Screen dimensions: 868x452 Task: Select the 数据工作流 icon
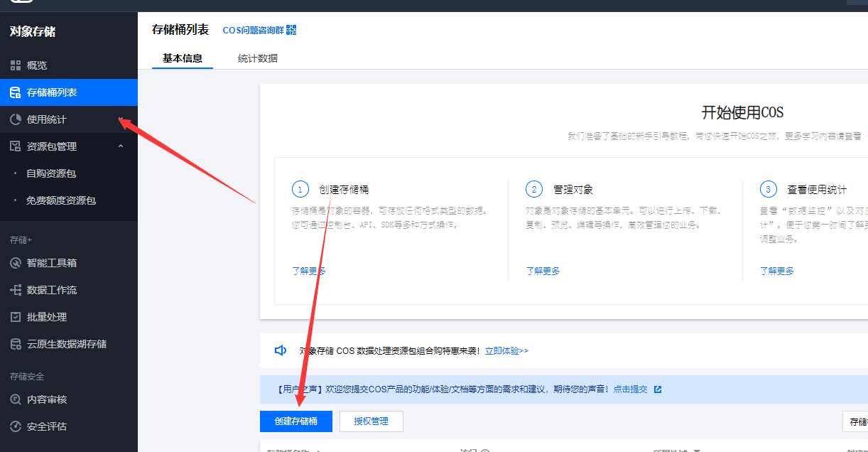click(x=15, y=290)
